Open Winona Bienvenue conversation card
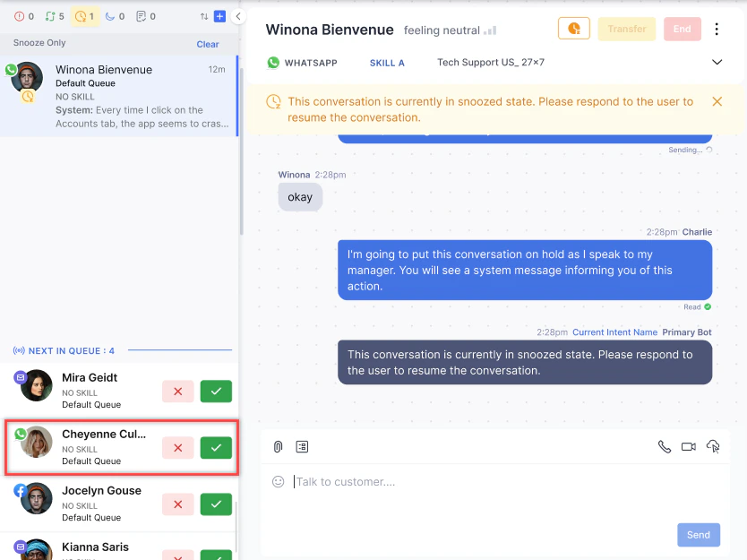 pyautogui.click(x=118, y=96)
